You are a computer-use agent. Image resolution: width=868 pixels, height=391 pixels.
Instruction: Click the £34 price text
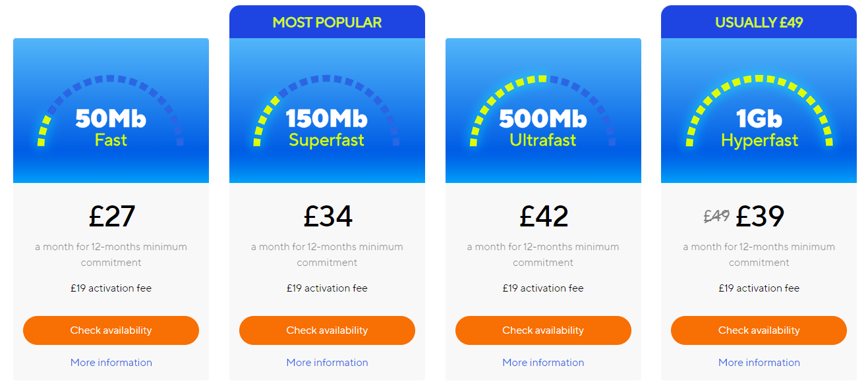click(328, 216)
